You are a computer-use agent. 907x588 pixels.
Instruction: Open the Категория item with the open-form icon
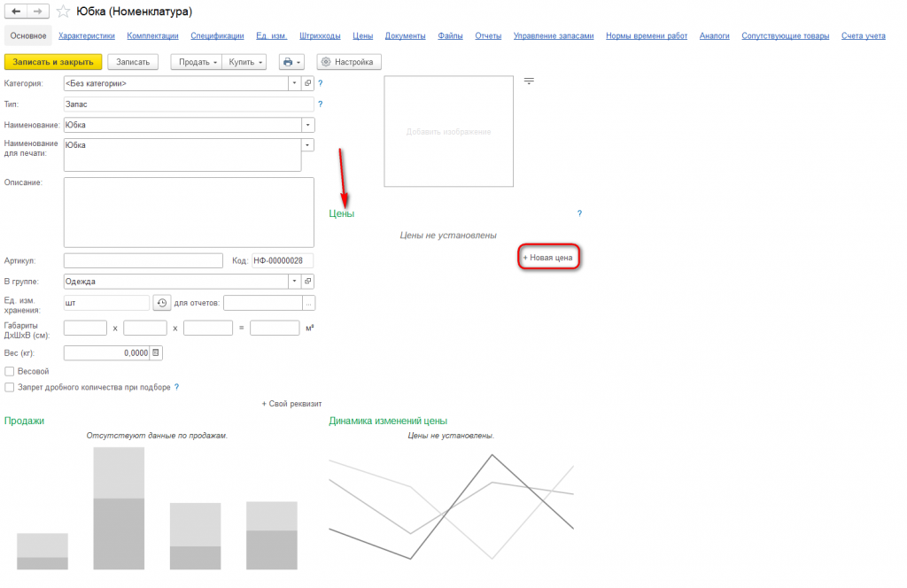(307, 83)
